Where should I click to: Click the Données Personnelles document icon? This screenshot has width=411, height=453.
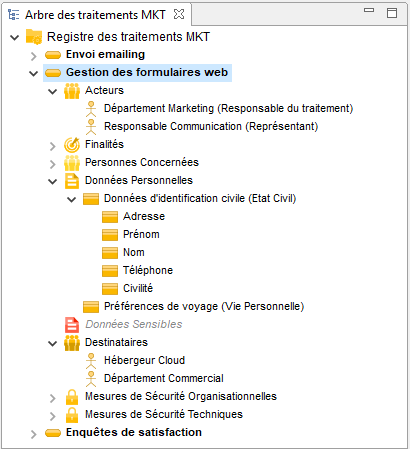pyautogui.click(x=72, y=181)
